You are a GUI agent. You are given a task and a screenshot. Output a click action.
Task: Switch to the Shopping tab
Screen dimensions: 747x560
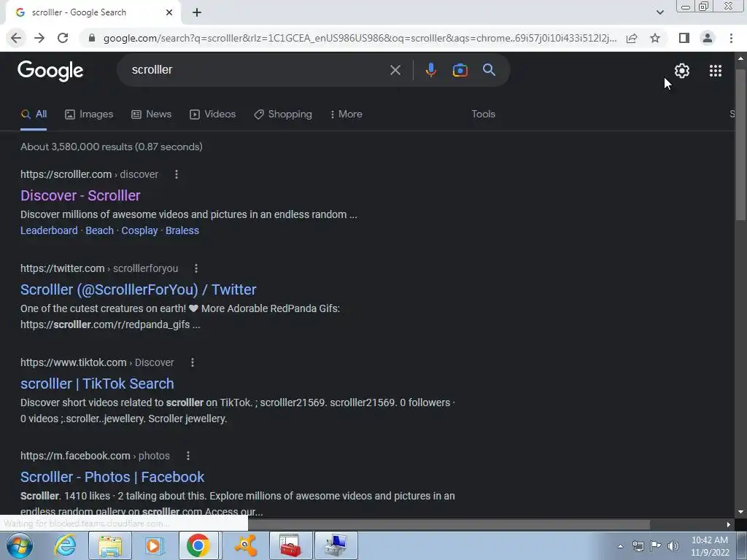[283, 114]
